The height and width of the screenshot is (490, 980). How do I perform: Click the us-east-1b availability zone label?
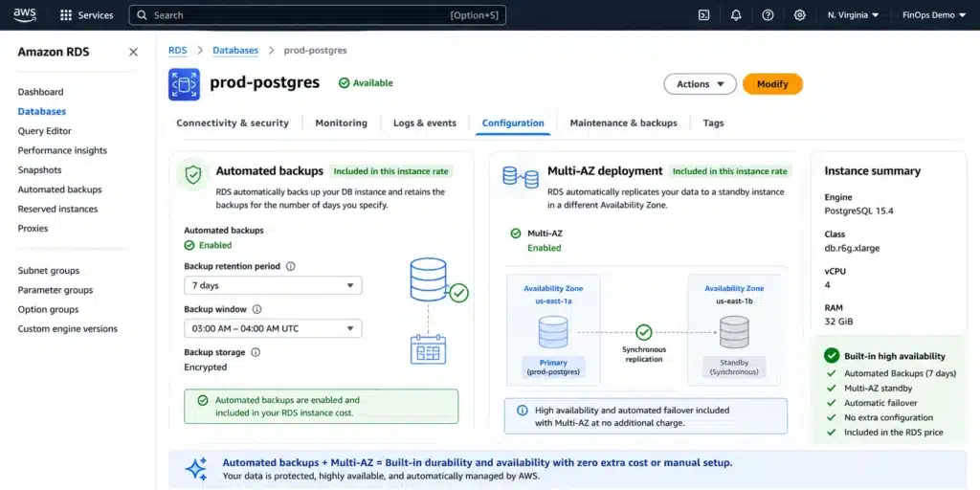[x=734, y=301]
